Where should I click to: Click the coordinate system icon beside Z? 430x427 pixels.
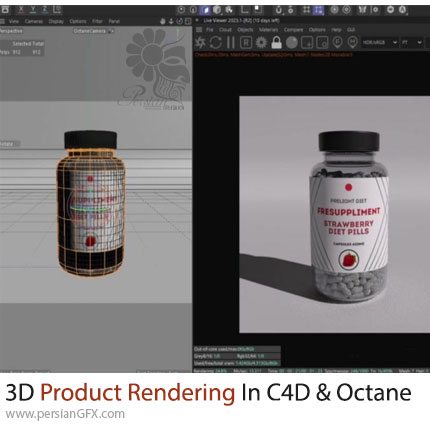pos(57,10)
